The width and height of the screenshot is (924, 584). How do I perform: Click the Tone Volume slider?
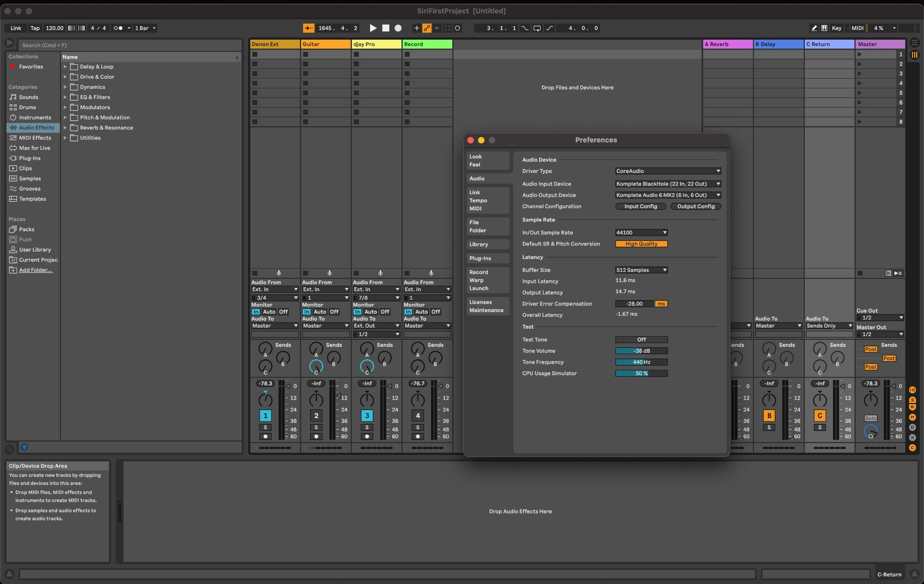pyautogui.click(x=641, y=351)
